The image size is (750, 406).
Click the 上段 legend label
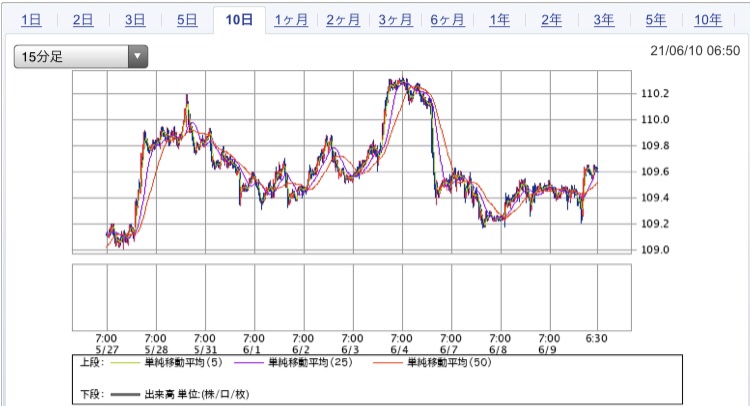tap(92, 362)
